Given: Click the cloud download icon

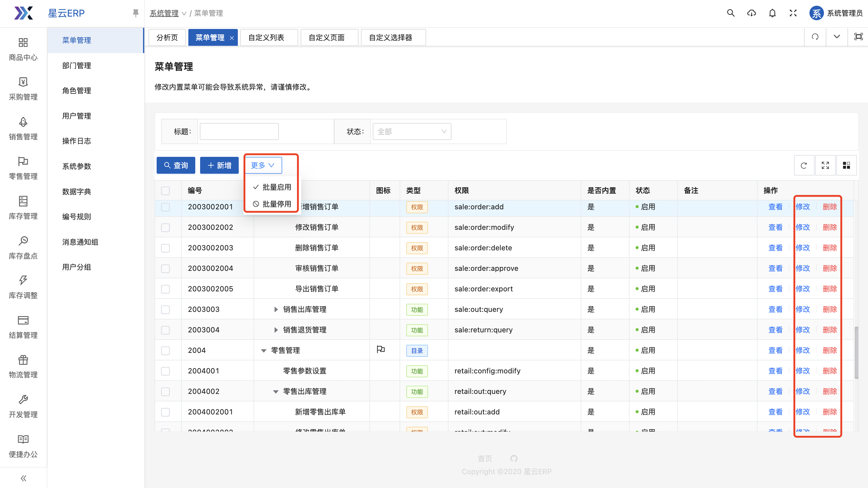Looking at the screenshot, I should tap(752, 13).
